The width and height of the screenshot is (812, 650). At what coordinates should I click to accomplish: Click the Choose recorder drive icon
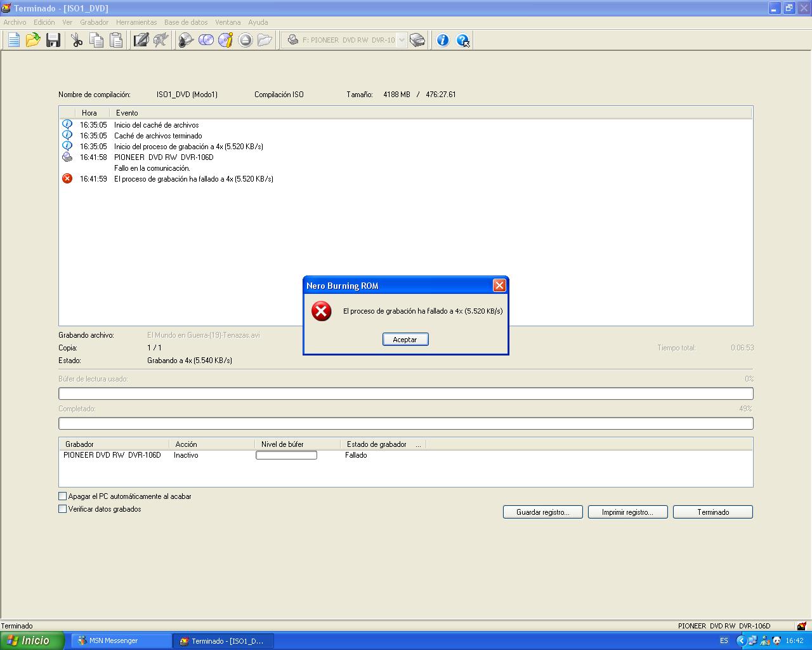pyautogui.click(x=417, y=40)
